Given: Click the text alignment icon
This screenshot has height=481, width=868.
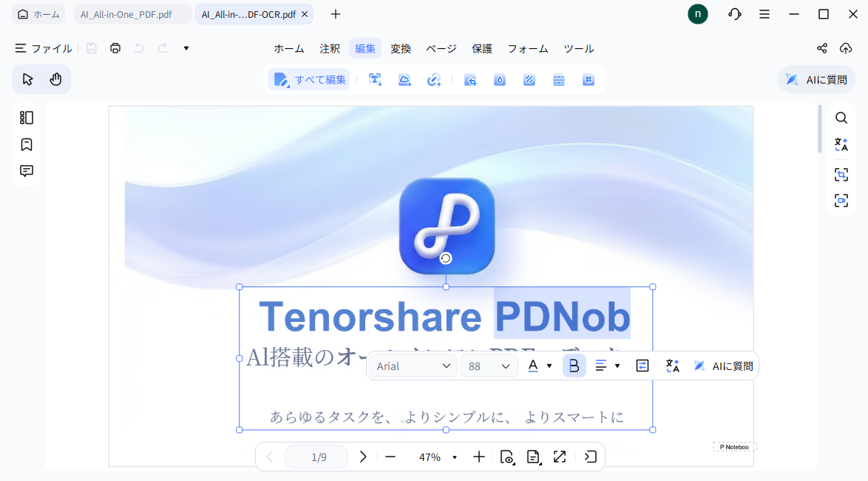Looking at the screenshot, I should click(x=601, y=366).
